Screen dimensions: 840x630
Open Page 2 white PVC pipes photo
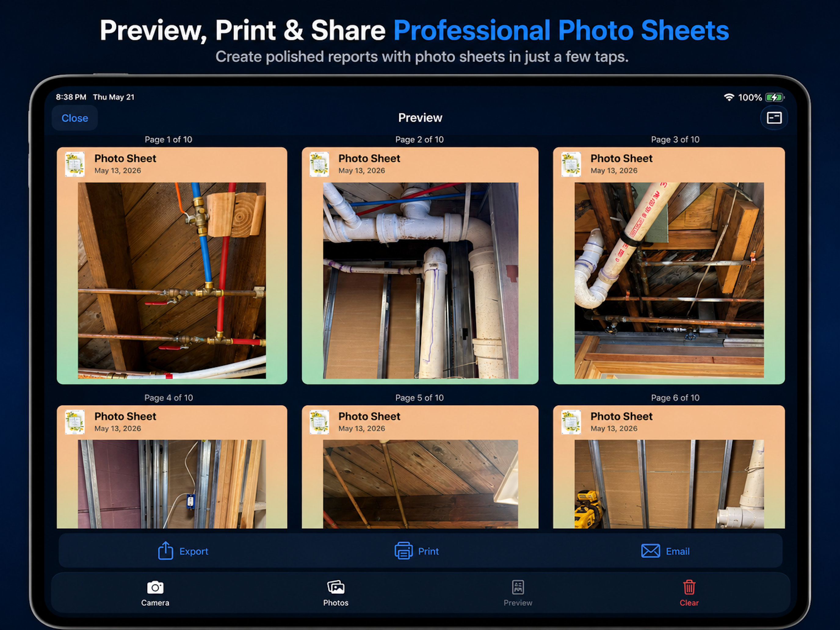(x=420, y=281)
